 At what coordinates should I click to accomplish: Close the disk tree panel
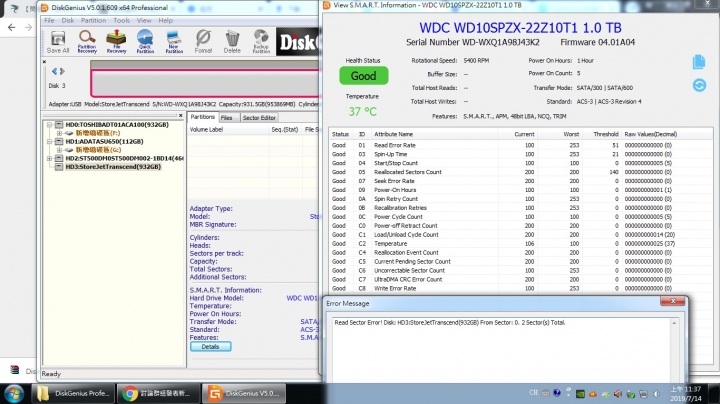[x=180, y=116]
